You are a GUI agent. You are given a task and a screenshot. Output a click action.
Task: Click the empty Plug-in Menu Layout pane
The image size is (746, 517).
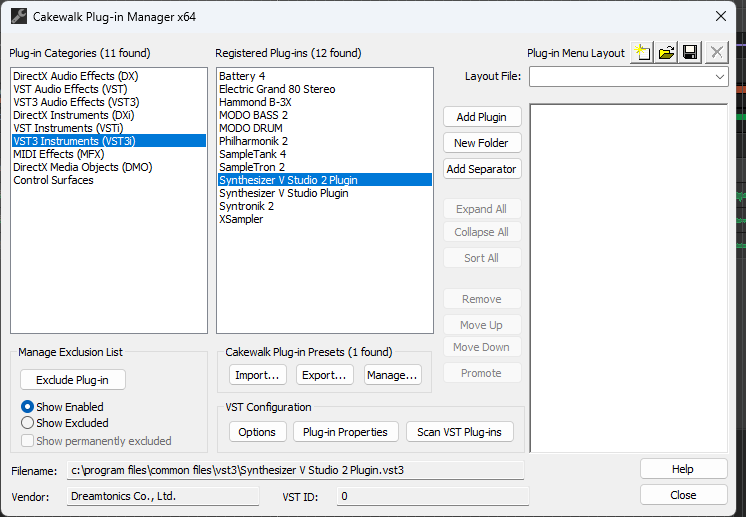pyautogui.click(x=628, y=278)
